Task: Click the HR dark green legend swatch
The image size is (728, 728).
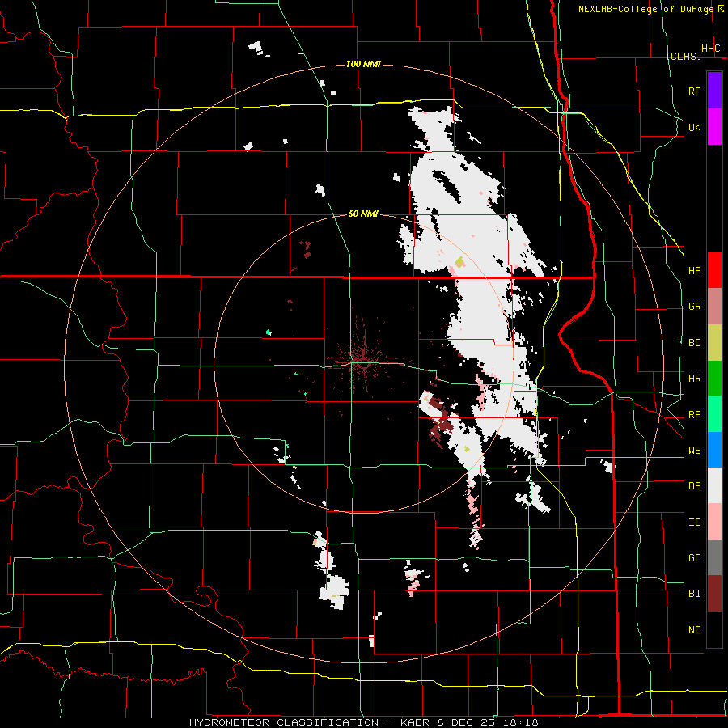Action: [714, 378]
